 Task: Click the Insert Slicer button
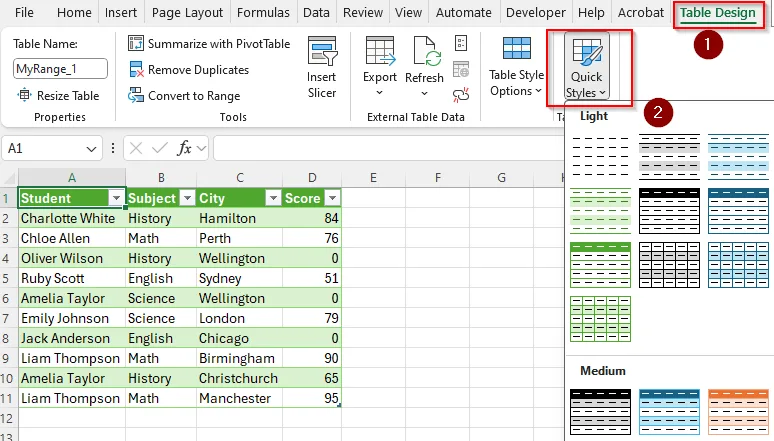(322, 68)
